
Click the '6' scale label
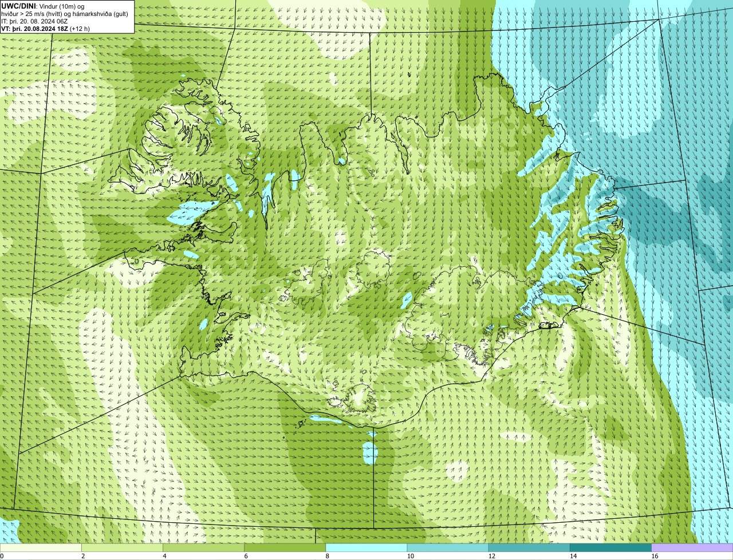(x=246, y=556)
